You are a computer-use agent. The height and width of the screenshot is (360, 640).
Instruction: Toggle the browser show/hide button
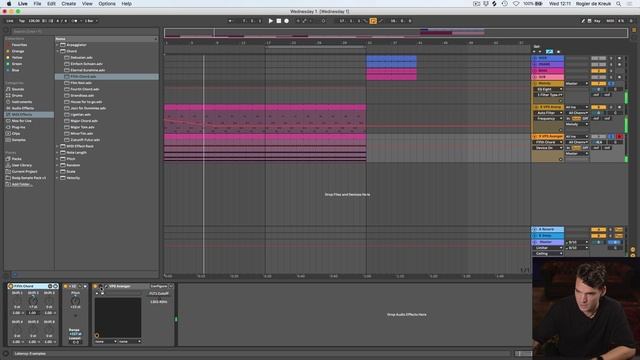6,30
